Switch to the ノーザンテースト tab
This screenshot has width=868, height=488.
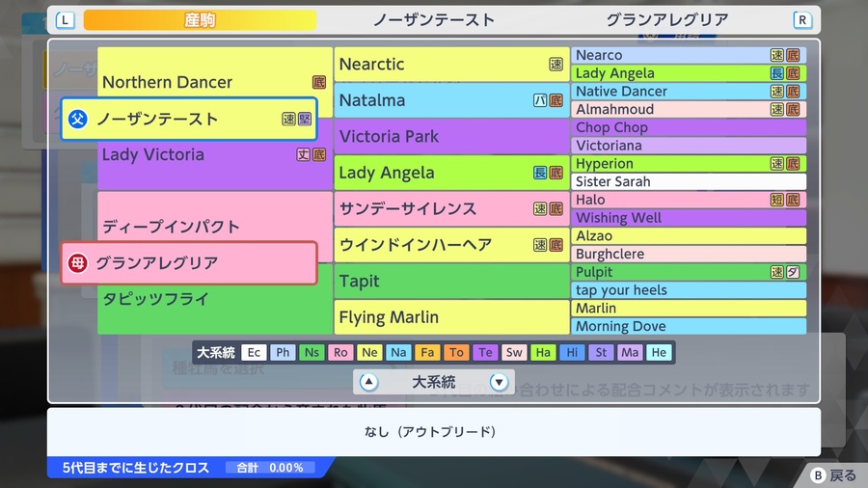pos(434,20)
